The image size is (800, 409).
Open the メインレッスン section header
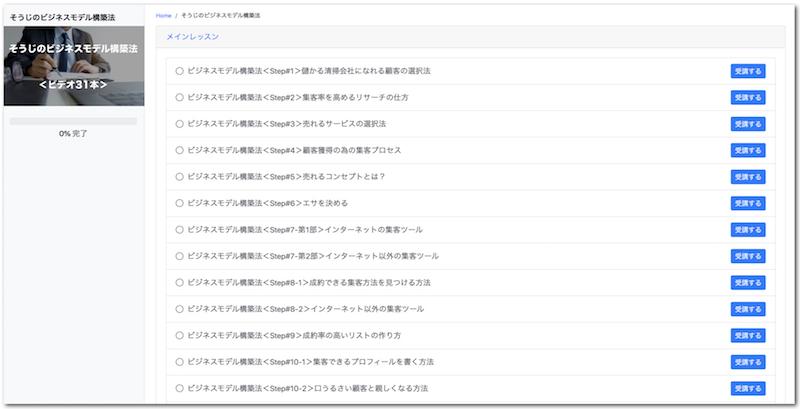coord(193,37)
